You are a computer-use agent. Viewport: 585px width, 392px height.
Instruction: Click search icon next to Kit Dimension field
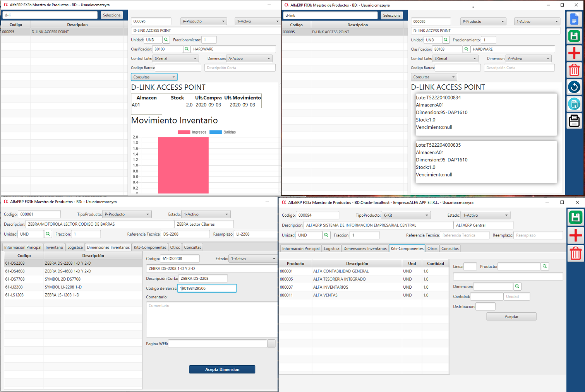coord(517,286)
